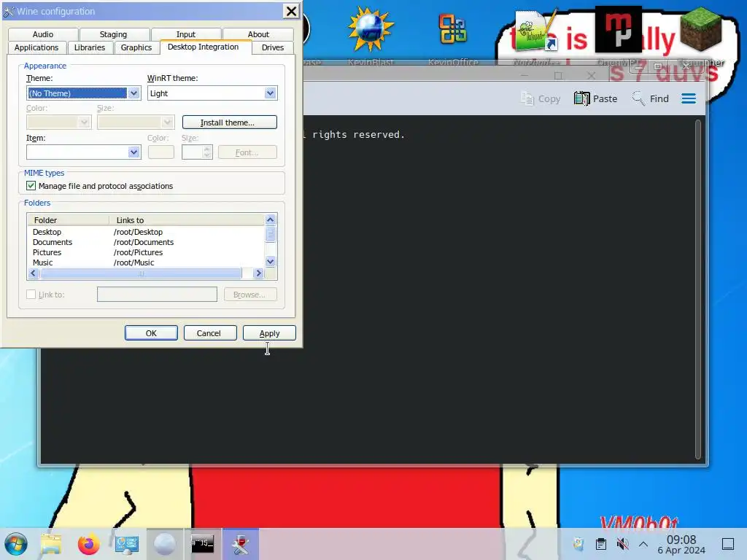Viewport: 747px width, 560px height.
Task: Launch Firefox from the taskbar
Action: (88, 544)
